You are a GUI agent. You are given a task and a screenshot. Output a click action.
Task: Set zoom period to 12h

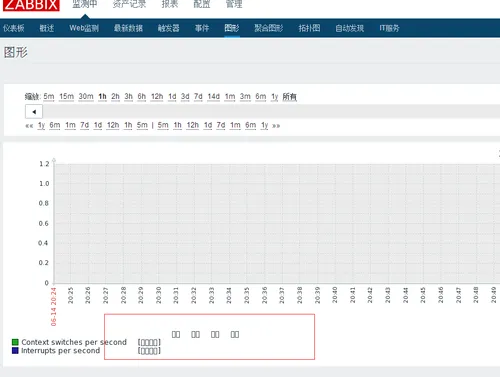tap(157, 97)
